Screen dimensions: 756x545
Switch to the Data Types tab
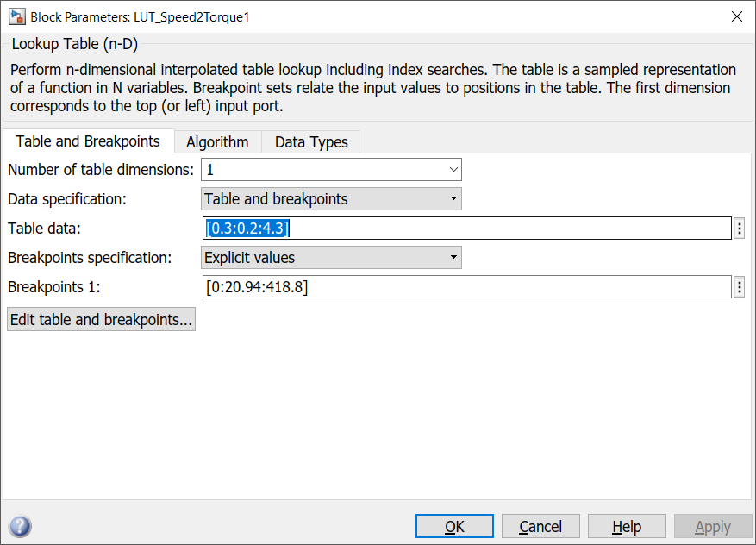(x=311, y=141)
